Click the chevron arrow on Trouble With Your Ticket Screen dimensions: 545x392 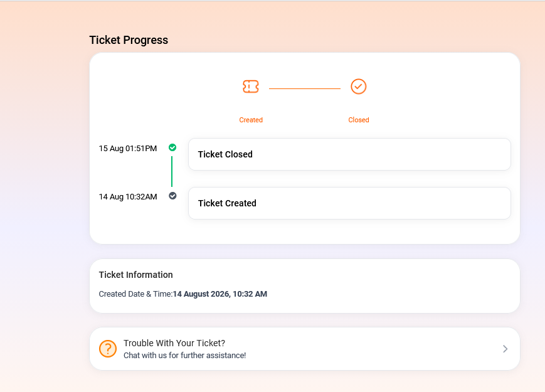[x=505, y=349]
